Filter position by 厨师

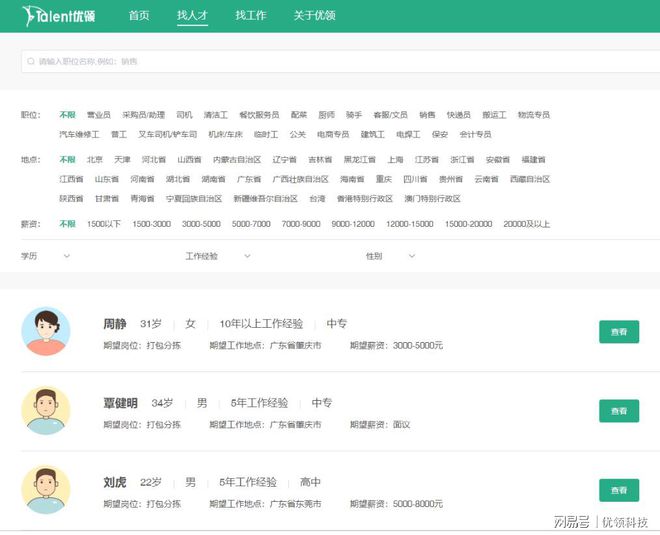click(327, 114)
